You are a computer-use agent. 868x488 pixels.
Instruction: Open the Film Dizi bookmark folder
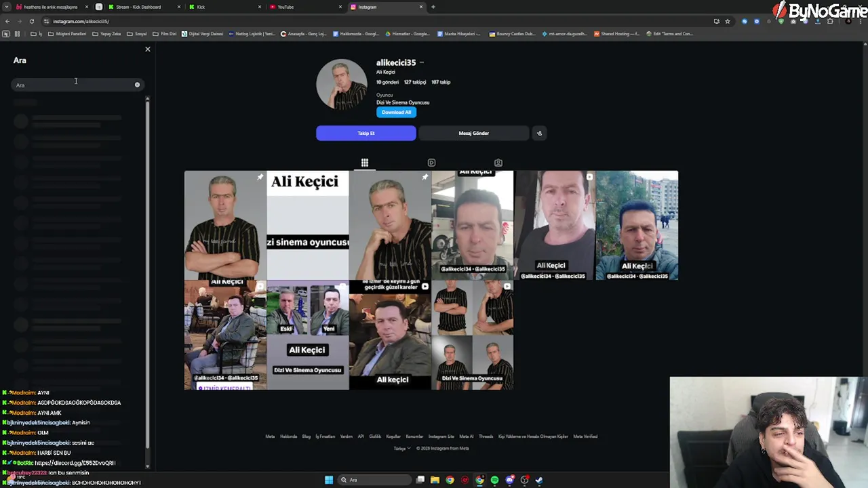click(165, 34)
